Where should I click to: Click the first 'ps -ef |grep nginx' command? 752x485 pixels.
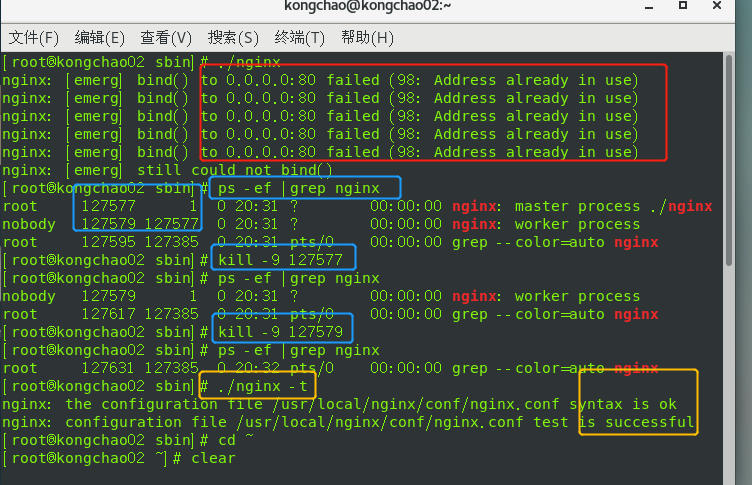[299, 189]
